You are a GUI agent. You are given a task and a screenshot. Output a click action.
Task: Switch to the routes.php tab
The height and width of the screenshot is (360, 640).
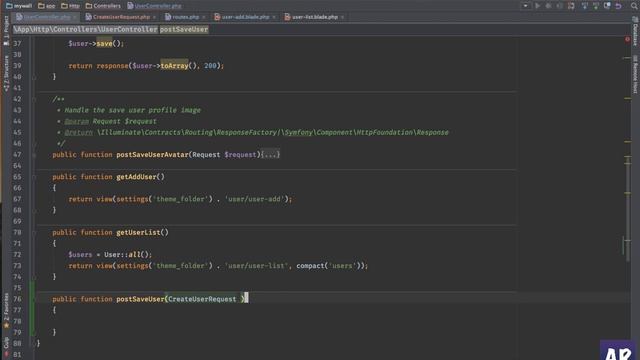pos(182,17)
